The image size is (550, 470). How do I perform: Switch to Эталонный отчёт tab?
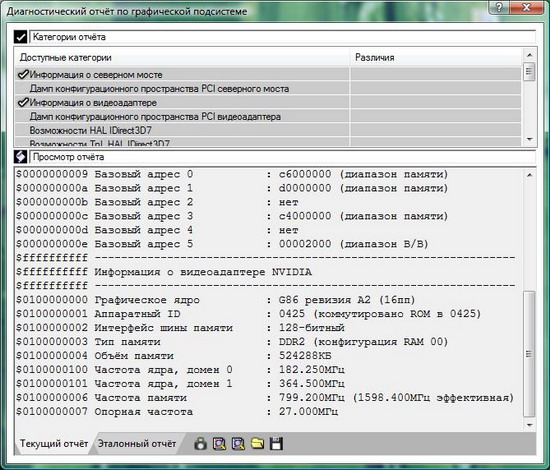137,443
